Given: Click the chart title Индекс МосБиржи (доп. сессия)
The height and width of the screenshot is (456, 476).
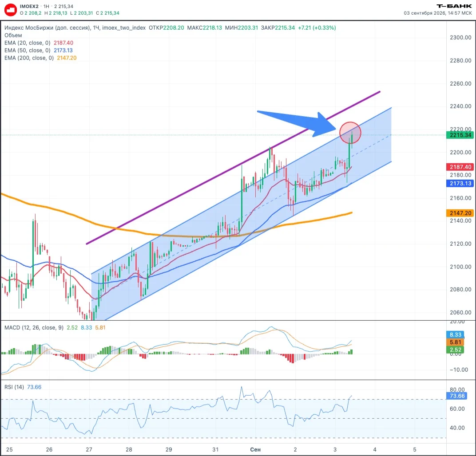Looking at the screenshot, I should pyautogui.click(x=48, y=28).
